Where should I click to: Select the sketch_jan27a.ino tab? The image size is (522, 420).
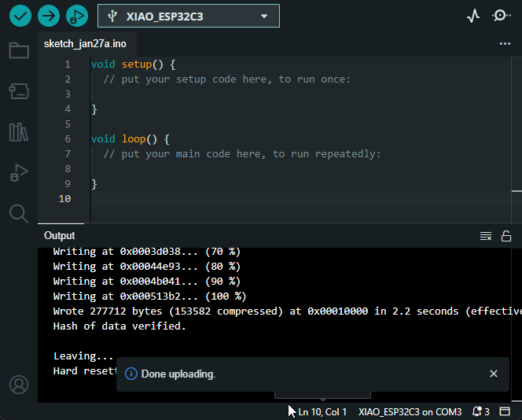click(x=85, y=44)
